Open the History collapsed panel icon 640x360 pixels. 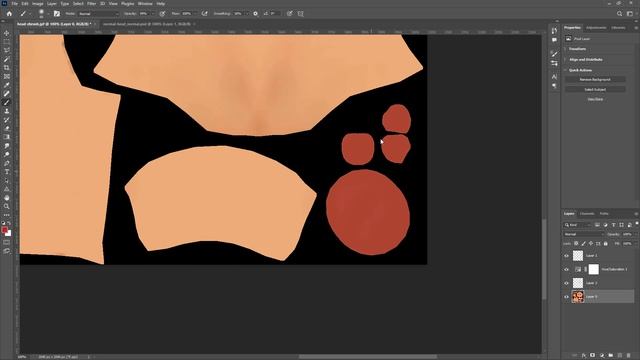(554, 31)
